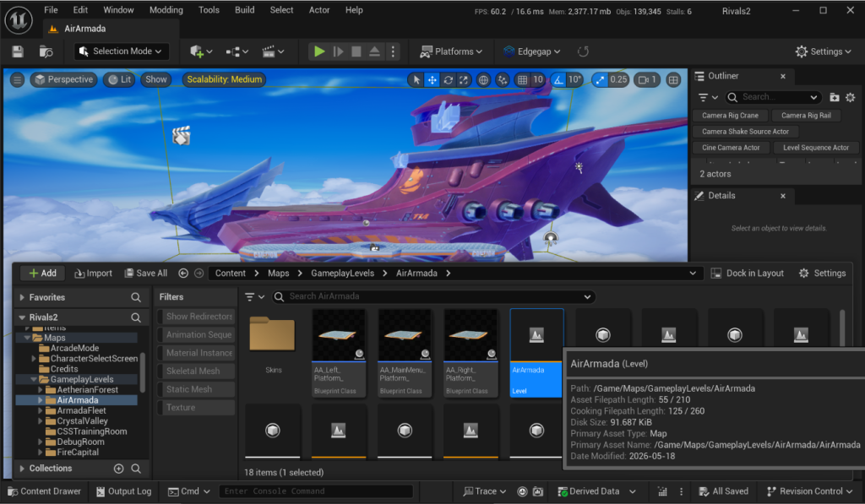Select the ArmadaFleet folder in the tree
The width and height of the screenshot is (865, 504).
[81, 410]
